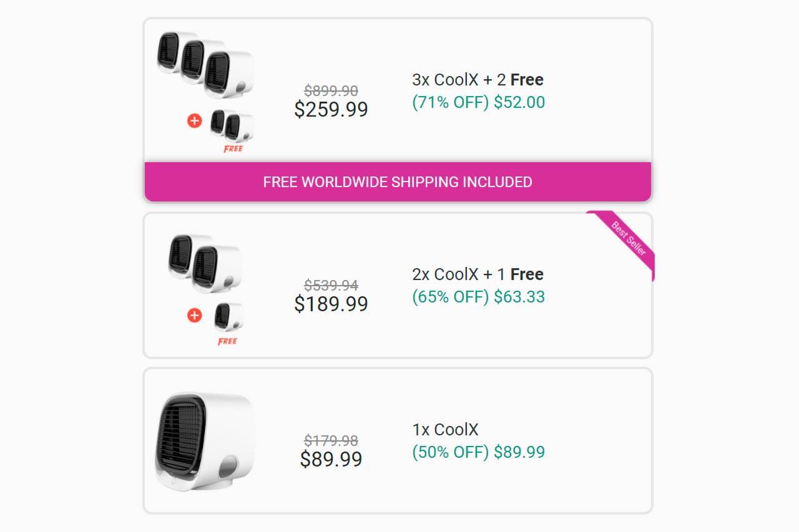The width and height of the screenshot is (799, 532).
Task: Select the single CoolX cooler image
Action: 205,440
